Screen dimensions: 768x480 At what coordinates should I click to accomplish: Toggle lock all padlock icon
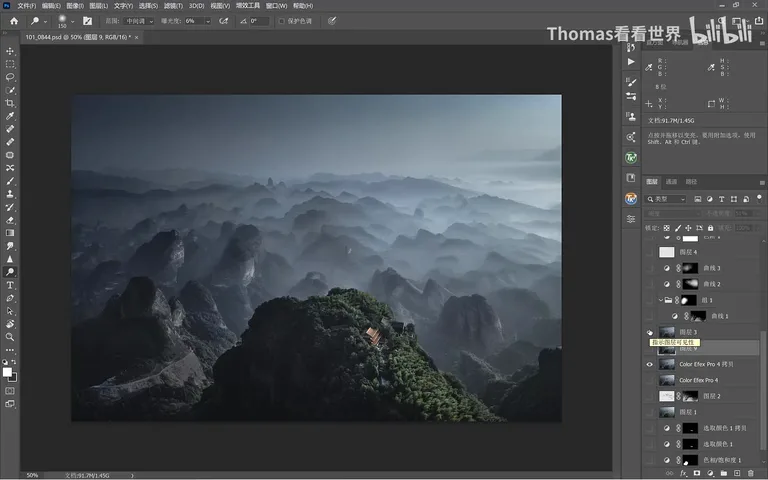point(710,228)
